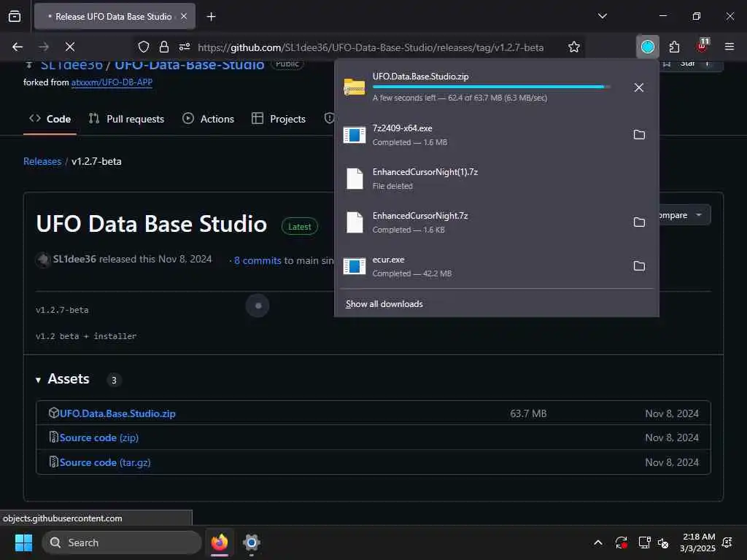Collapse the Assets section
Image resolution: width=747 pixels, height=560 pixels.
click(63, 379)
